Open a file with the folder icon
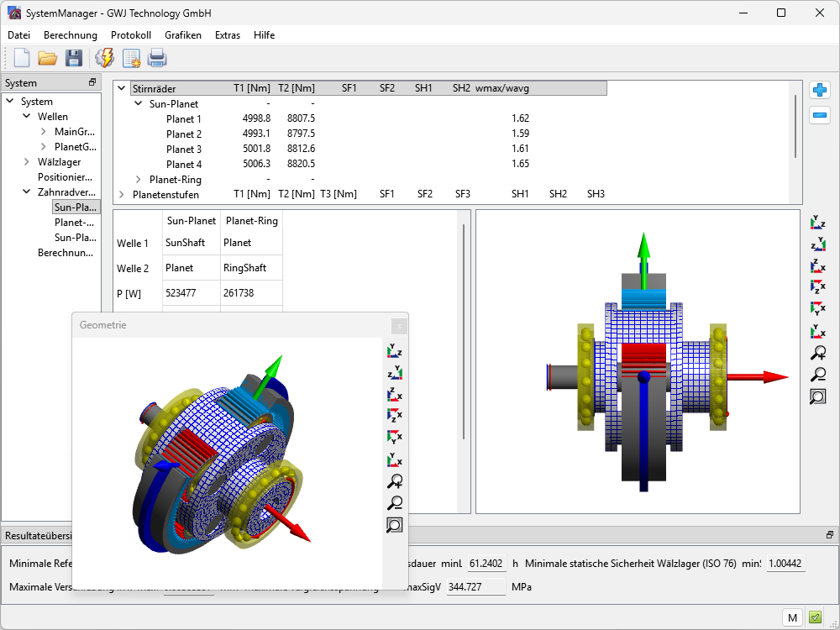Image resolution: width=840 pixels, height=630 pixels. coord(47,58)
